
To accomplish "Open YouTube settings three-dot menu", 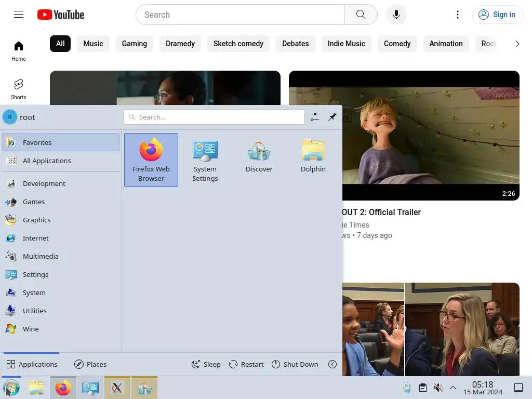I will click(458, 15).
